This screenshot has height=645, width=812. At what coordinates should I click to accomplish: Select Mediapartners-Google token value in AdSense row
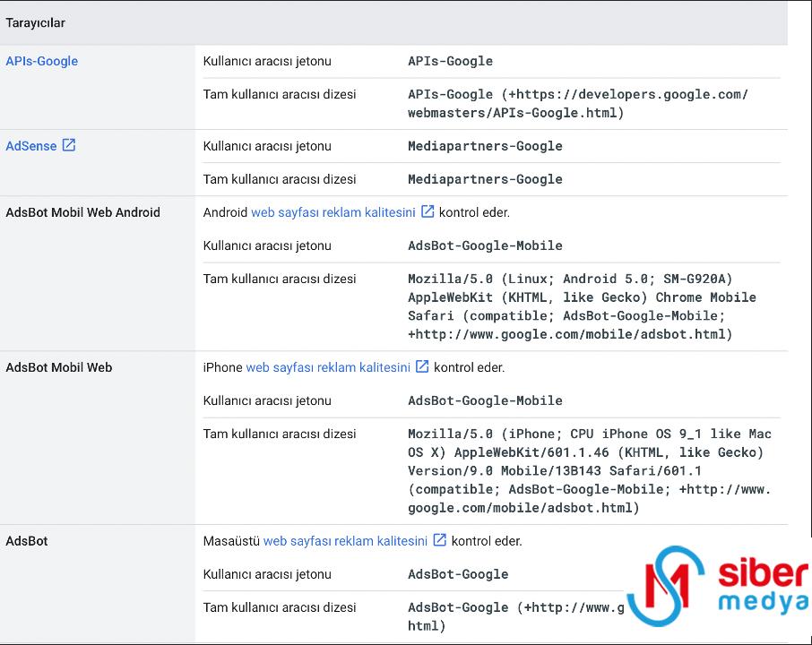pos(485,146)
